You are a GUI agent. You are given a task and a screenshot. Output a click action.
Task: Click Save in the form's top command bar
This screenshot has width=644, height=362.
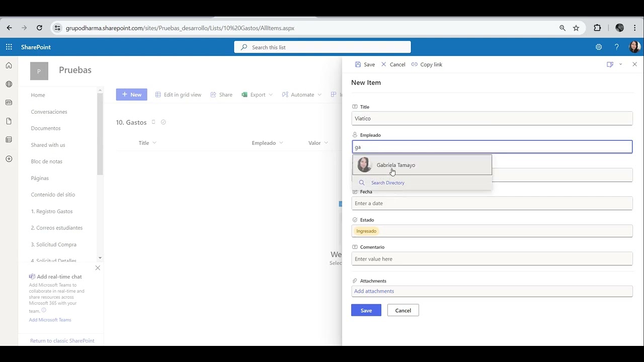pyautogui.click(x=365, y=64)
